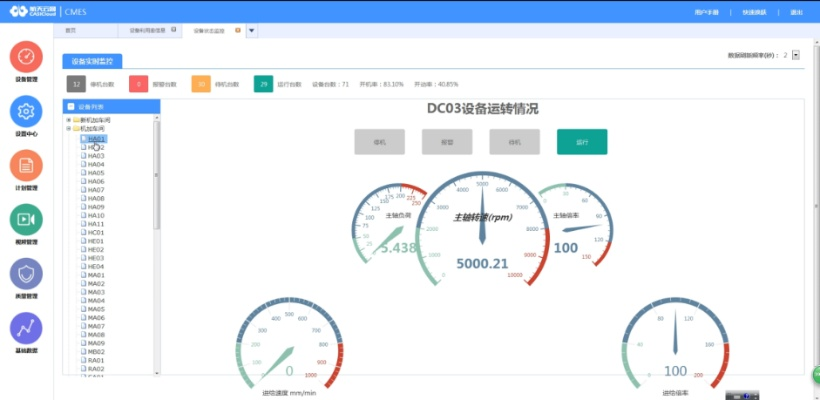
Task: Open 快速换肤 link in header
Action: pos(754,12)
